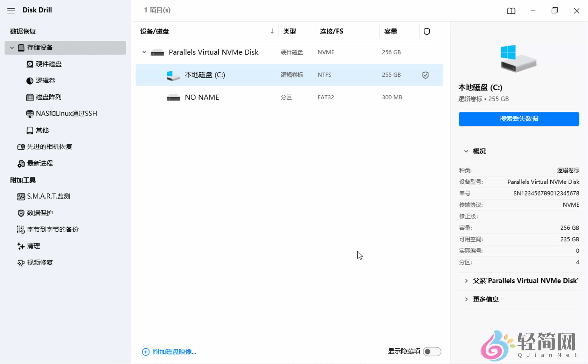Click the 1 项目(s) count label
This screenshot has height=364, width=588.
tap(157, 10)
